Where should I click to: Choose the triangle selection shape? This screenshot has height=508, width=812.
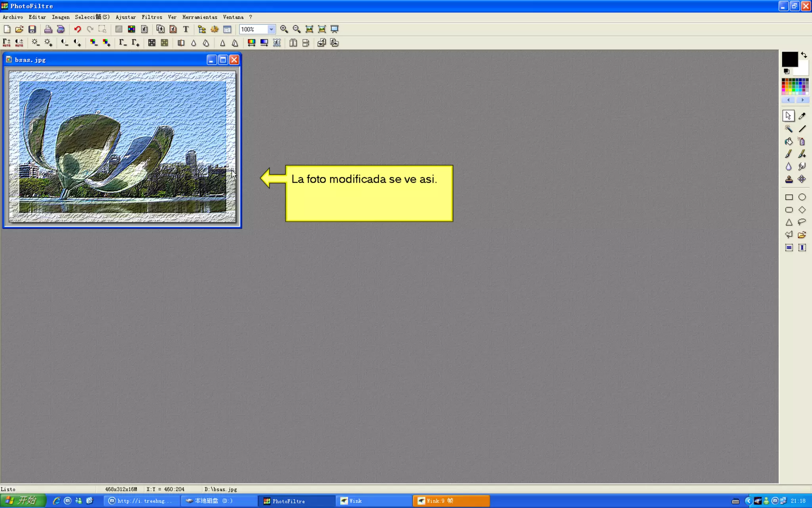pos(789,222)
